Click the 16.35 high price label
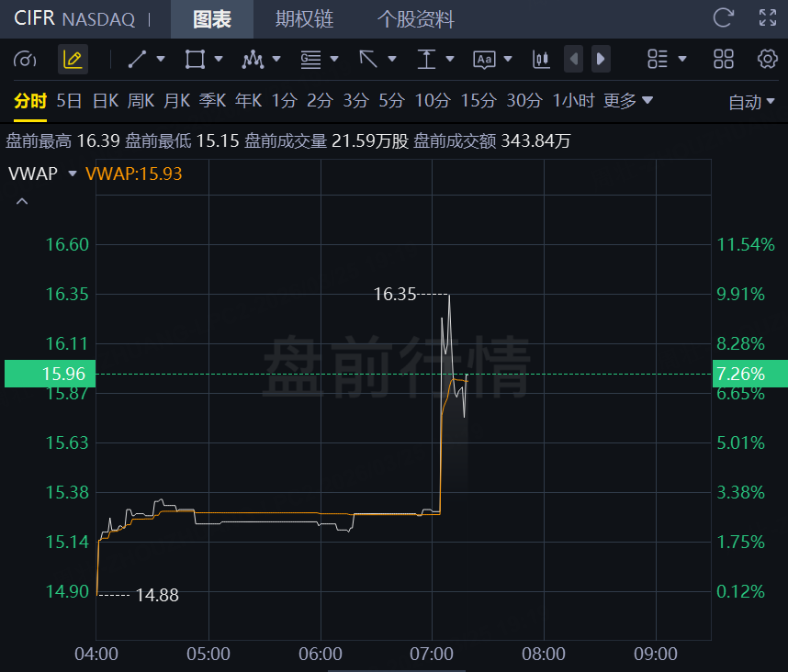The height and width of the screenshot is (672, 788). (395, 295)
